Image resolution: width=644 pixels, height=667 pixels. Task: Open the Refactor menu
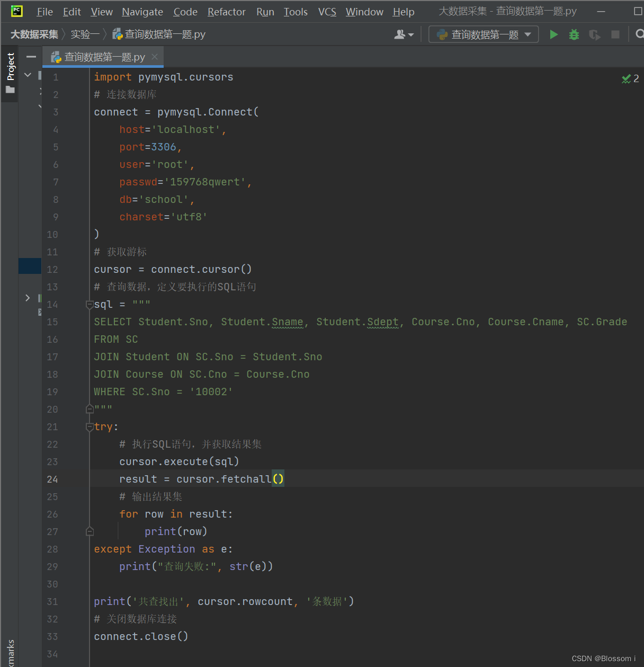tap(226, 12)
